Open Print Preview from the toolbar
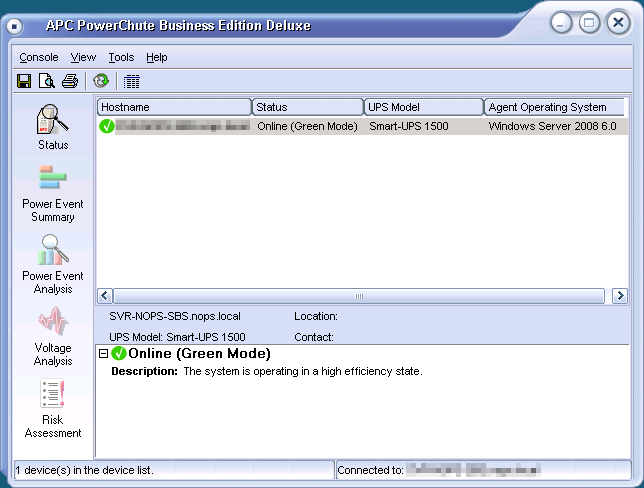 click(47, 81)
